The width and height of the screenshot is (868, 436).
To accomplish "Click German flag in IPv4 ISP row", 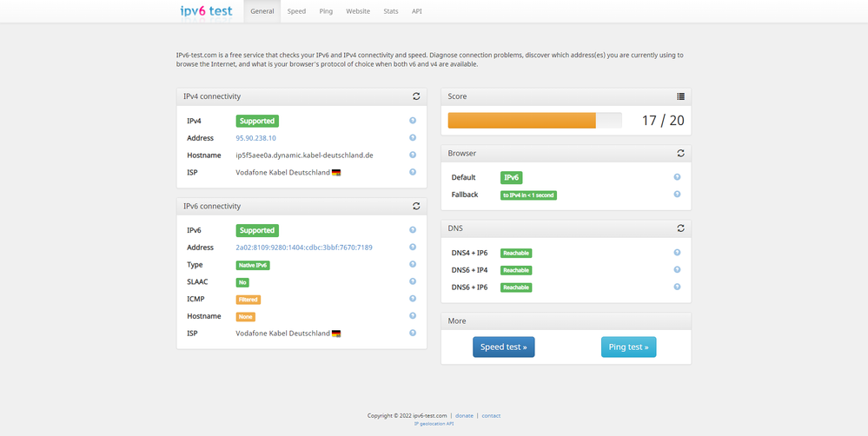I will (x=336, y=173).
